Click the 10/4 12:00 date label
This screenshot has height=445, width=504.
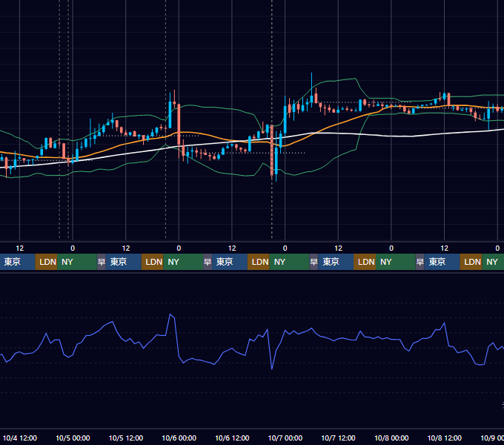click(19, 438)
